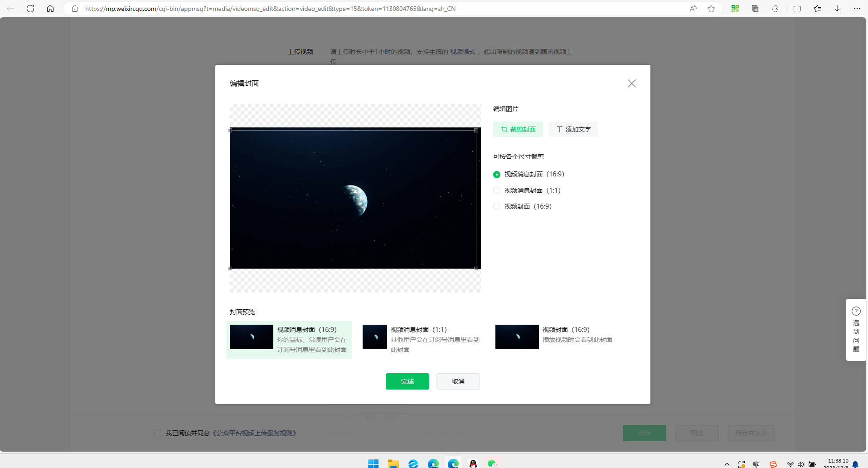Open QQ penguin taskbar icon

473,463
